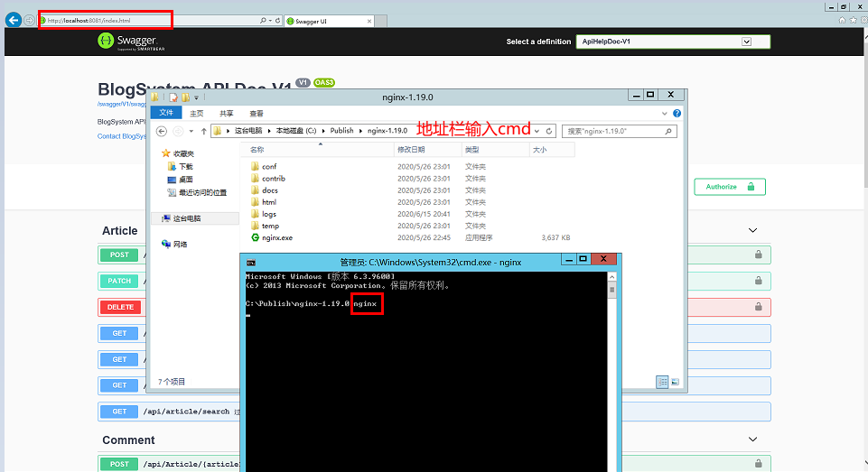
Task: Click the cmd window title bar icon
Action: (x=251, y=263)
